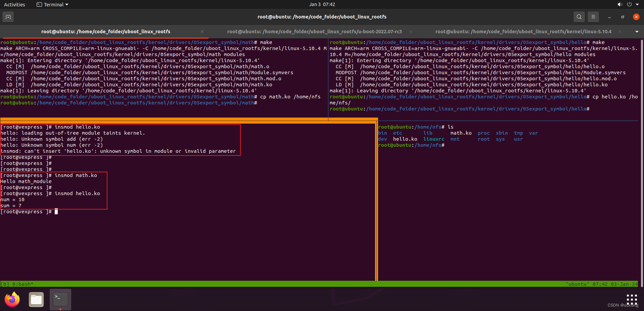
Task: Open the volume indicator in top bar
Action: (x=620, y=4)
